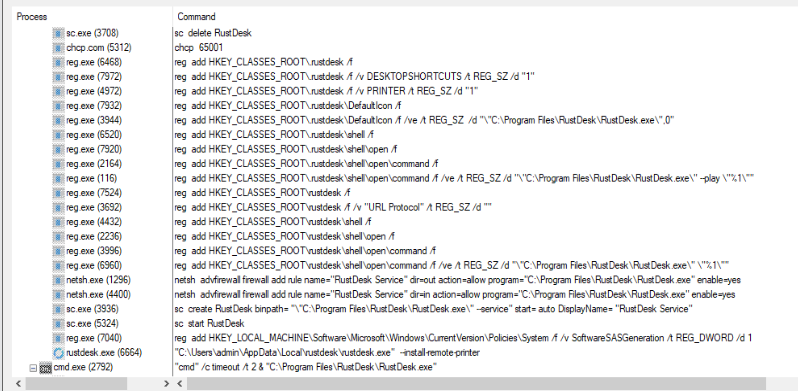
Task: Click the netsh dir=out firewall rule command
Action: point(458,280)
